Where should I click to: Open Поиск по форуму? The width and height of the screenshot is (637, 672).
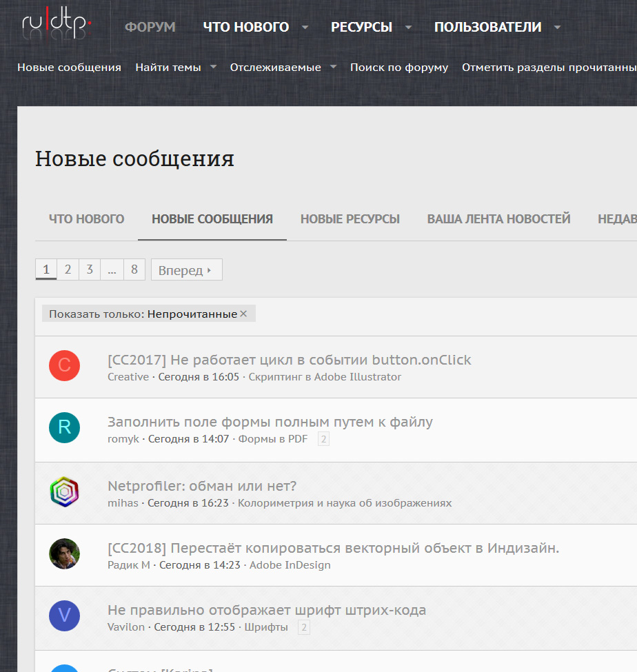point(399,68)
